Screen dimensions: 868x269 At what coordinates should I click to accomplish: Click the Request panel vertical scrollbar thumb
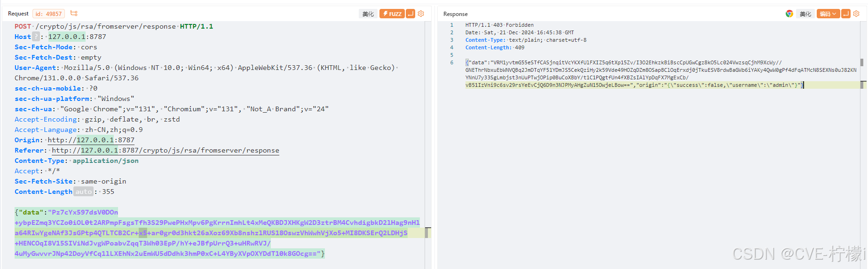tap(427, 233)
